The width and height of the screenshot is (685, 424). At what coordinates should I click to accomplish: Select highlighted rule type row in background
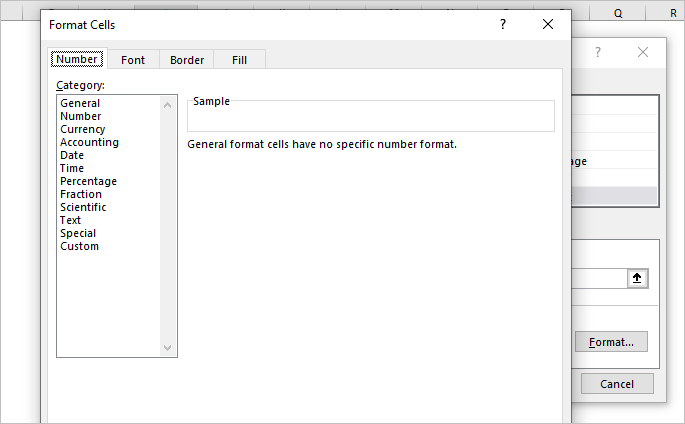pyautogui.click(x=614, y=196)
